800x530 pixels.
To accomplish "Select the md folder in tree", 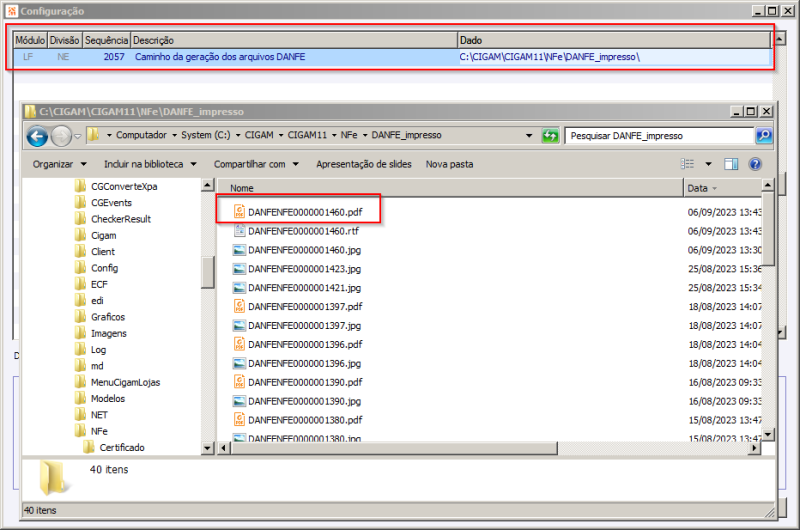I will (89, 366).
